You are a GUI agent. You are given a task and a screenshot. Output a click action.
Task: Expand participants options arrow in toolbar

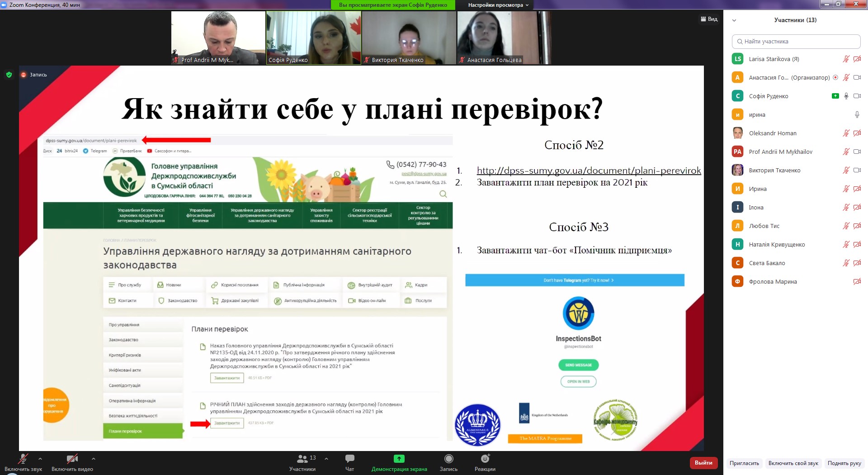326,459
